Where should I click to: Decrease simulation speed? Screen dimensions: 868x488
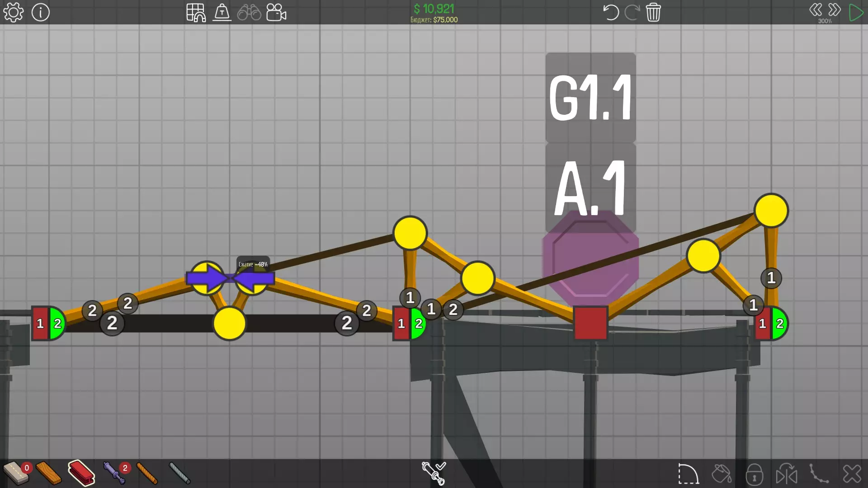(816, 10)
